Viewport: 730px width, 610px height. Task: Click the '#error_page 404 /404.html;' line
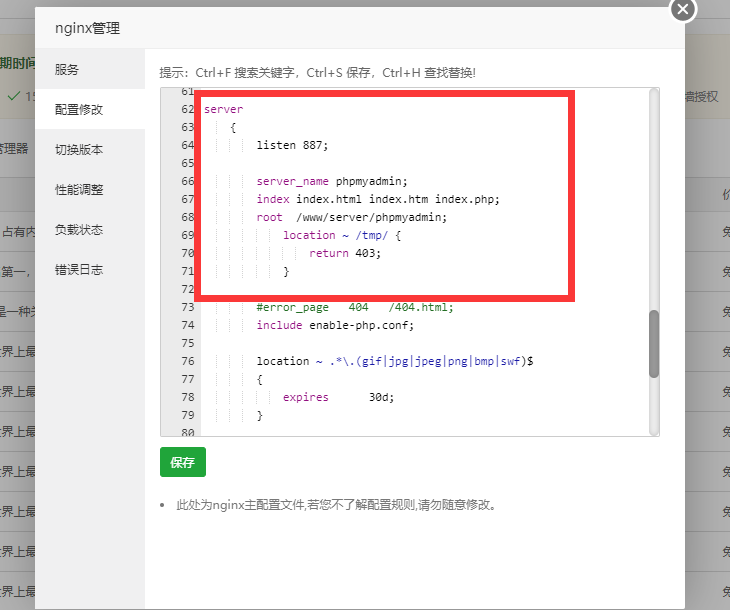[x=355, y=307]
